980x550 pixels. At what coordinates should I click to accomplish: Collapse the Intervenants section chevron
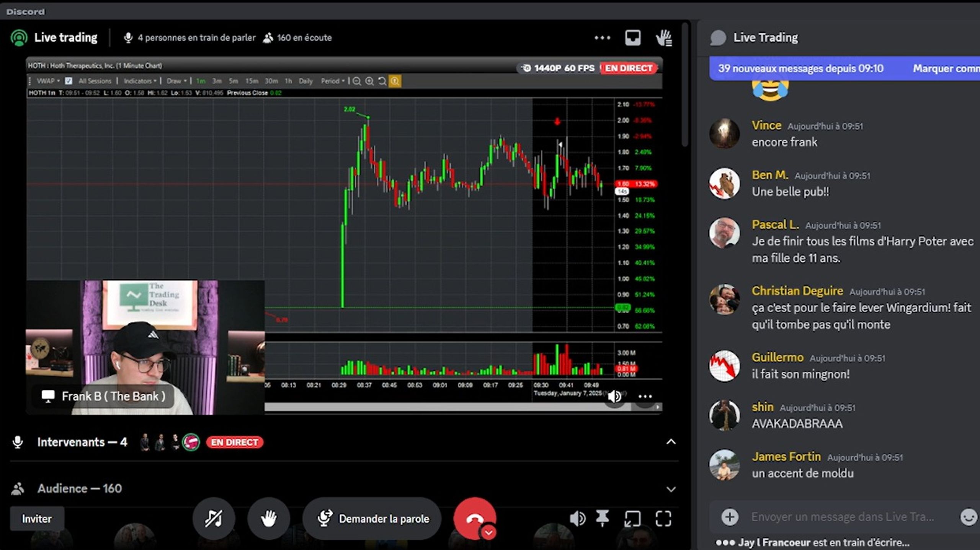[671, 442]
